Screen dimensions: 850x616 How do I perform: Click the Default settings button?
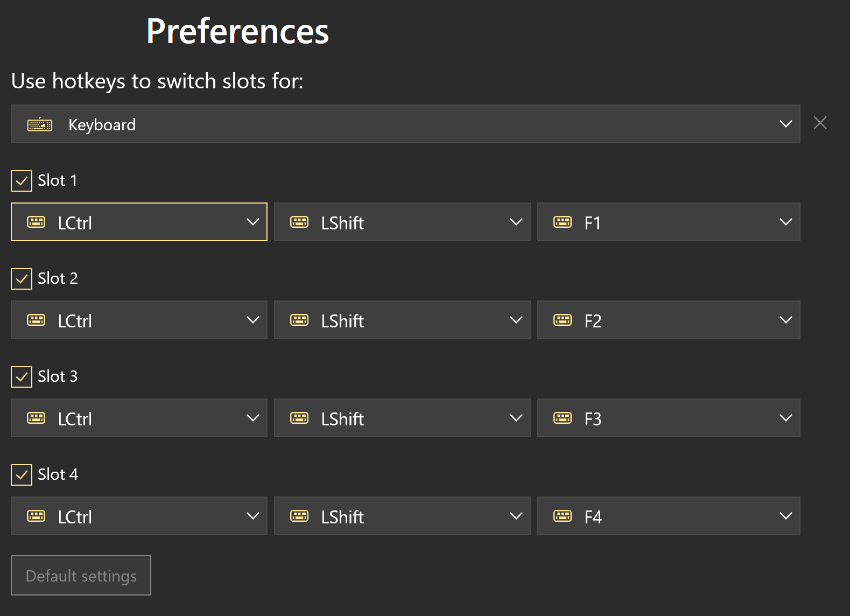[x=81, y=576]
